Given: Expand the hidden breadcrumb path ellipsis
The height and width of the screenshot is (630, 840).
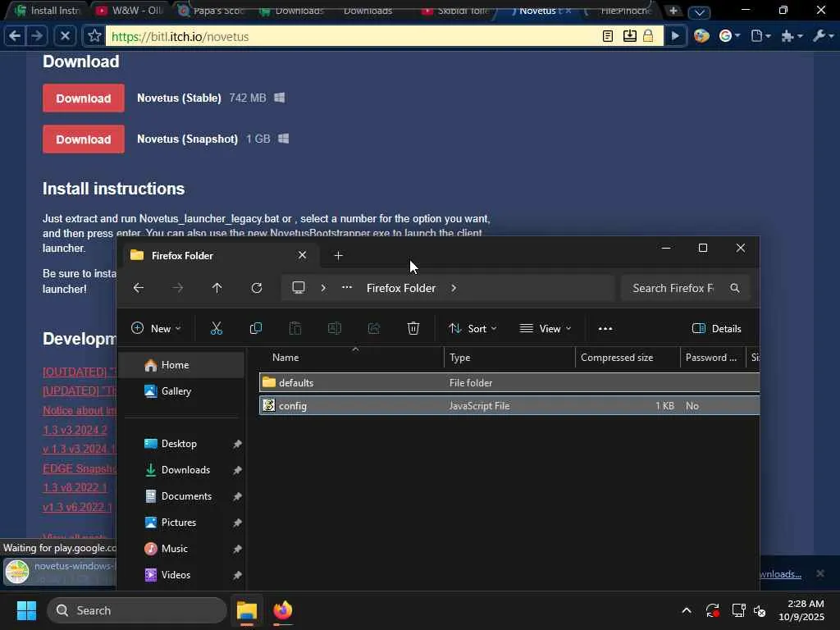Looking at the screenshot, I should [347, 288].
